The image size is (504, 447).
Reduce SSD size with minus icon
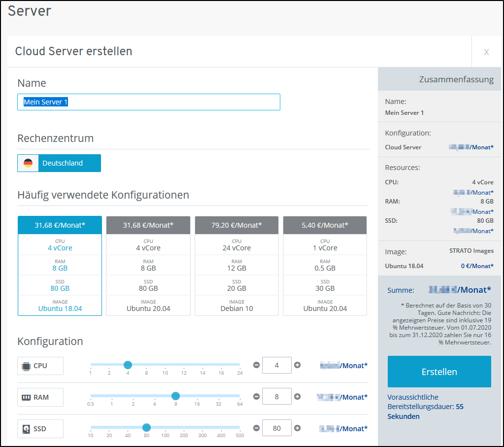256,428
